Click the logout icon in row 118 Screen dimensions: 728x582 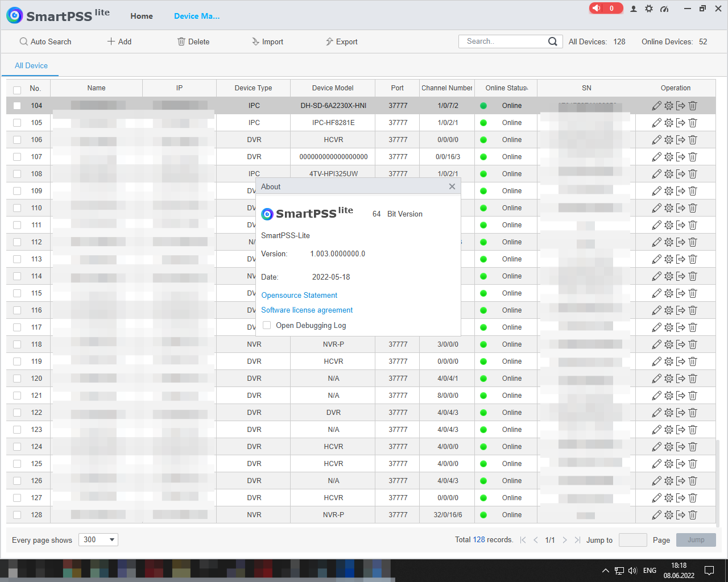[x=681, y=344]
